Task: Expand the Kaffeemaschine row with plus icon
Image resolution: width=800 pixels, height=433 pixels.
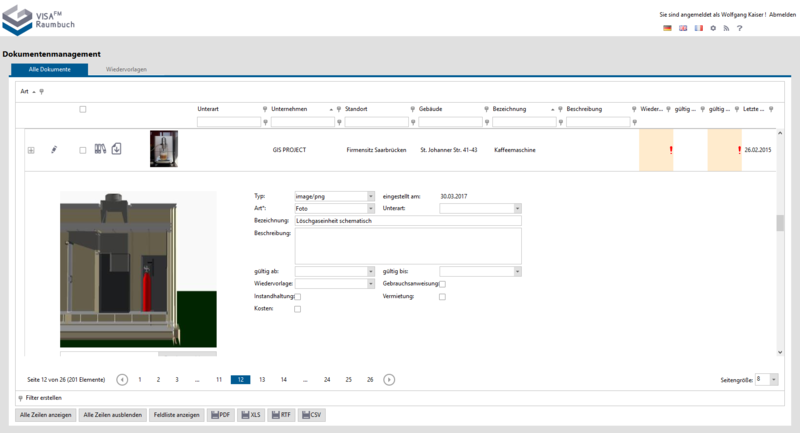Action: click(31, 150)
